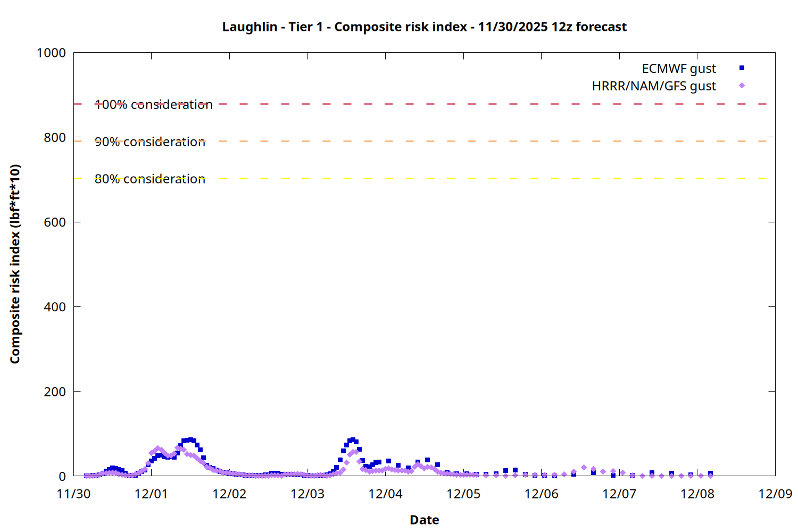Click the 200 value on the y-axis

[55, 392]
